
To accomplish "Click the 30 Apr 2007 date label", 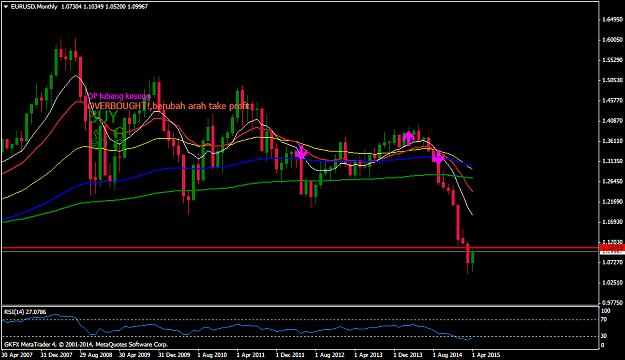I will [x=17, y=355].
